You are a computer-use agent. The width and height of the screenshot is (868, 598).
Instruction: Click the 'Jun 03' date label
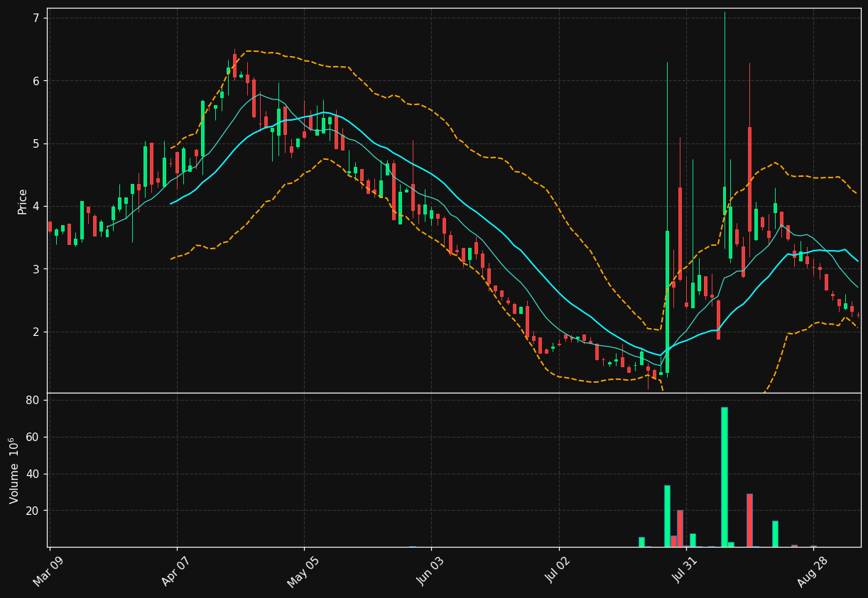click(430, 571)
